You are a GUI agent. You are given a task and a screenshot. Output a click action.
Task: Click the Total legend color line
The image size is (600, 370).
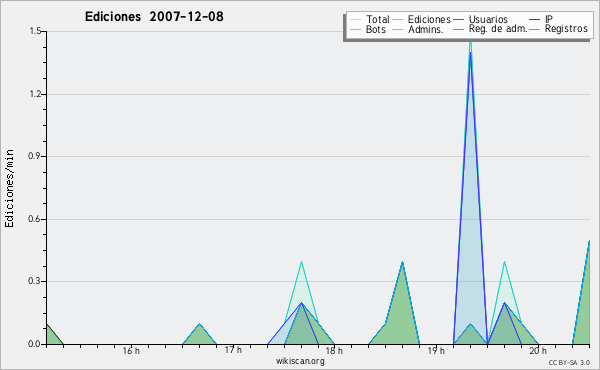click(x=355, y=20)
